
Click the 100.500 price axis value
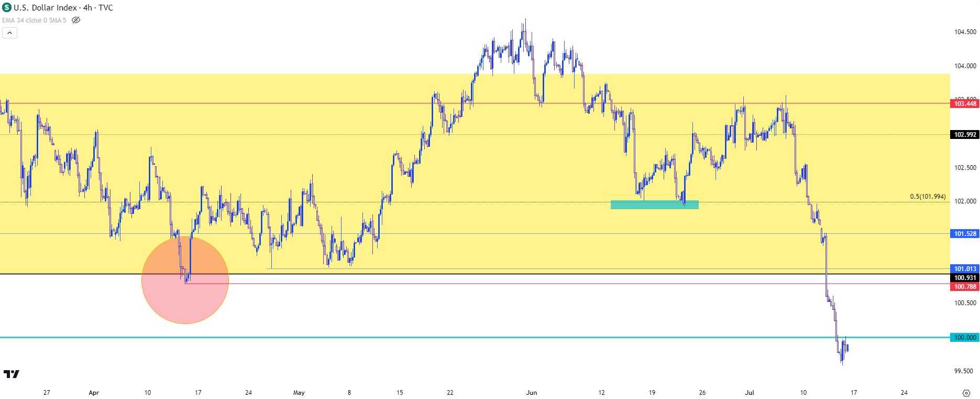point(965,303)
